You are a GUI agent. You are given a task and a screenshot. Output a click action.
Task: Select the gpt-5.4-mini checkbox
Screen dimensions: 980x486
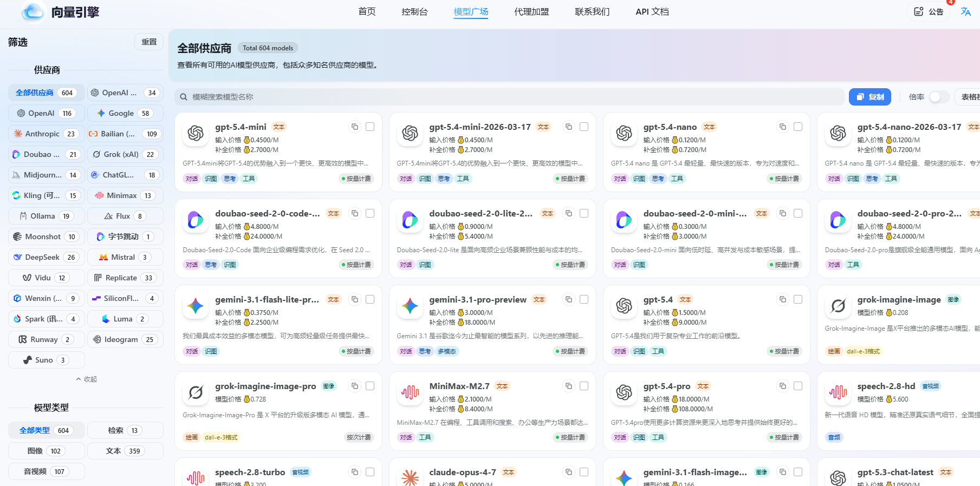point(370,127)
